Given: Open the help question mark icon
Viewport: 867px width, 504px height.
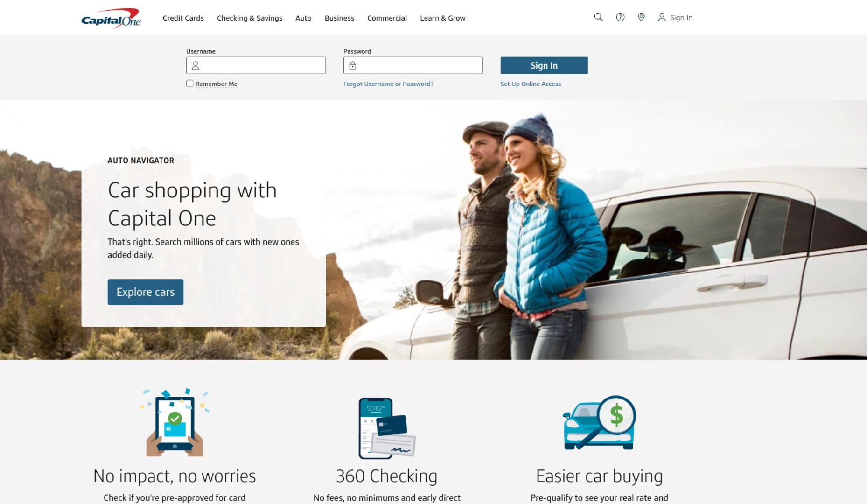Looking at the screenshot, I should [620, 17].
